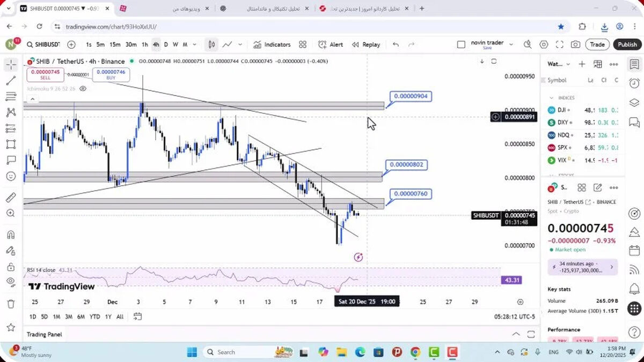This screenshot has width=644, height=362.
Task: Expand the 34 minutes ago news item arrow
Action: (x=612, y=267)
